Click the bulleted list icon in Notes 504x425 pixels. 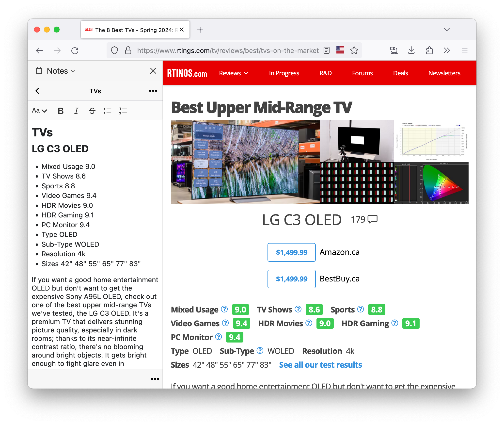point(108,111)
